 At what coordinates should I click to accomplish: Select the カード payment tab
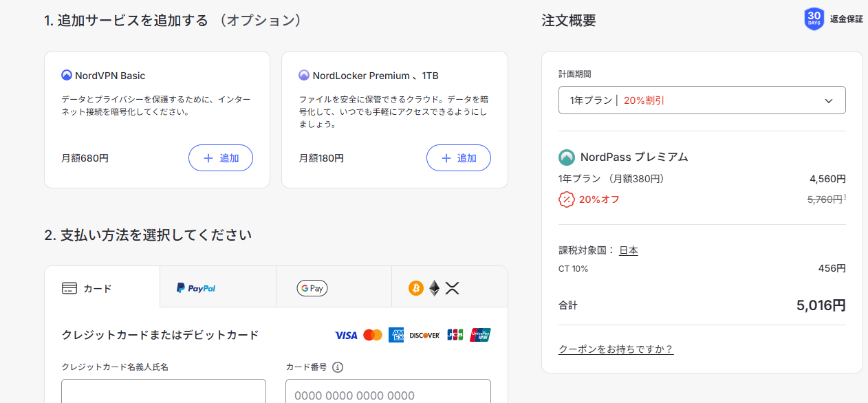pyautogui.click(x=102, y=287)
